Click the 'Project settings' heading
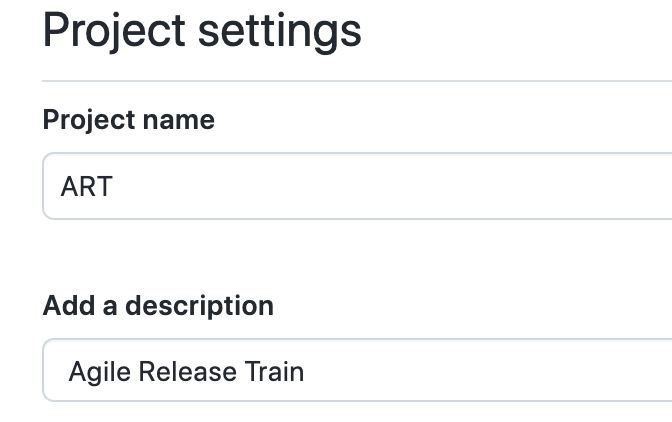The width and height of the screenshot is (672, 422). [x=202, y=30]
